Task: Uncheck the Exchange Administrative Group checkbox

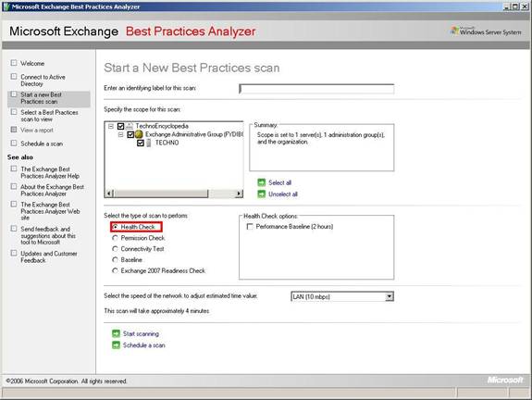Action: (130, 135)
